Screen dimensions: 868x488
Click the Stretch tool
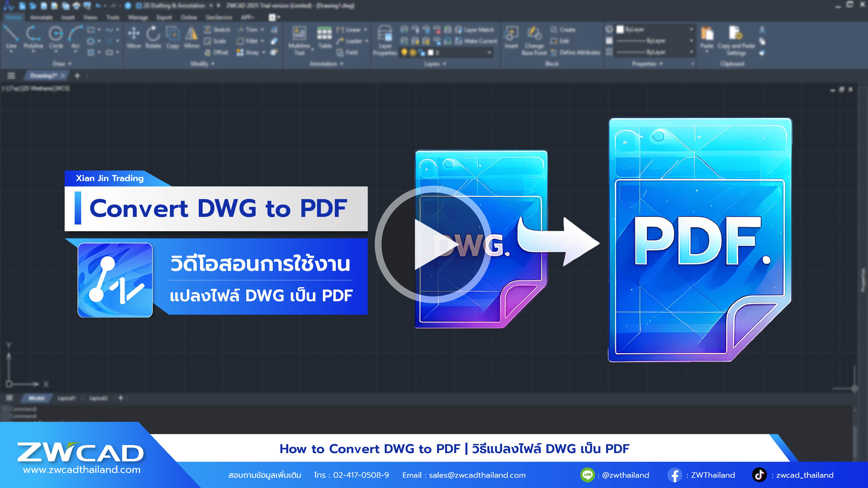tap(217, 30)
